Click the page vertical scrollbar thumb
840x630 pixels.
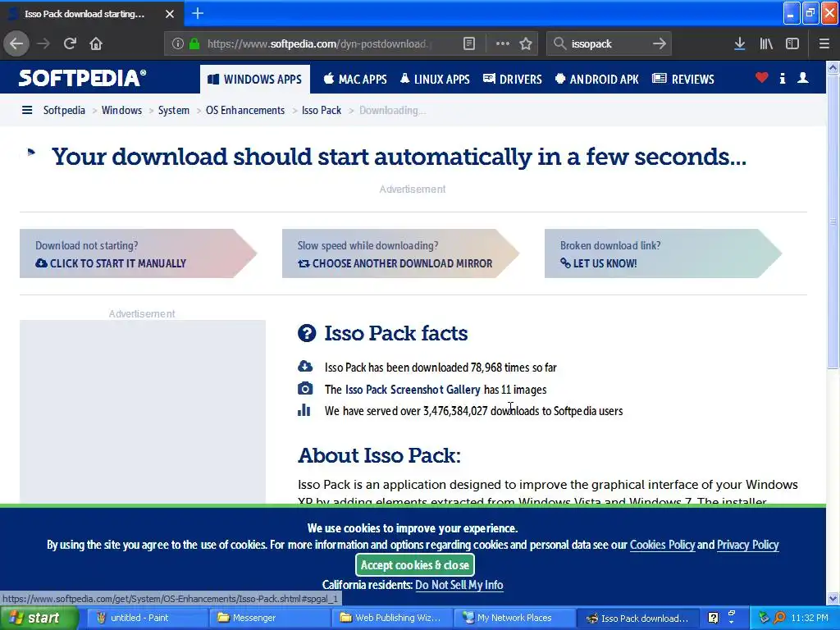[x=833, y=221]
